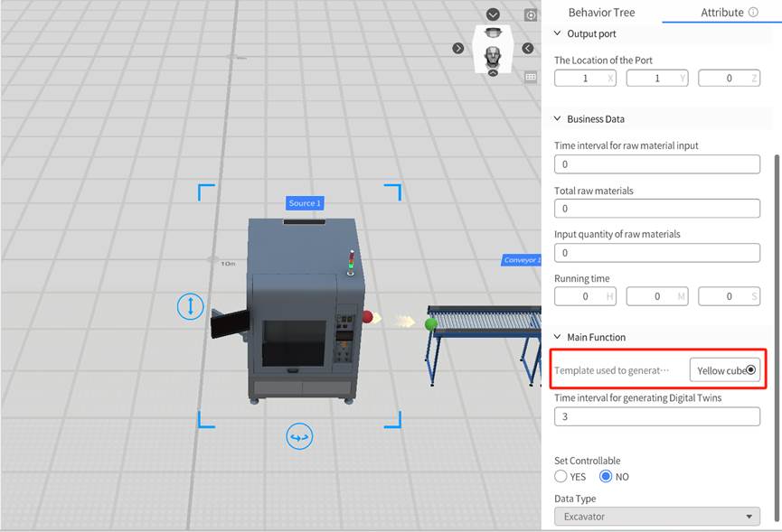
Task: Collapse the Main Function section
Action: [x=557, y=337]
